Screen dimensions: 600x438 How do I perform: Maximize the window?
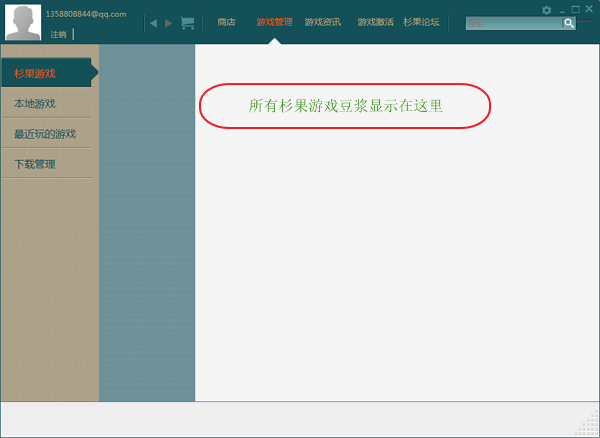coord(575,10)
